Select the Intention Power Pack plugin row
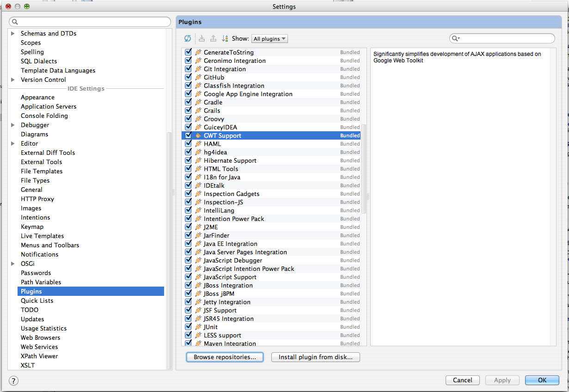 pyautogui.click(x=271, y=219)
